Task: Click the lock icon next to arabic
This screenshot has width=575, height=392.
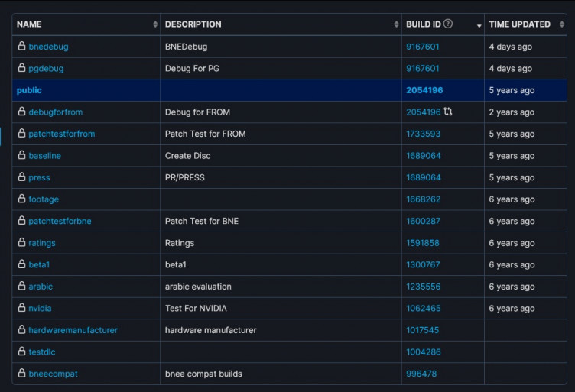Action: pyautogui.click(x=21, y=287)
